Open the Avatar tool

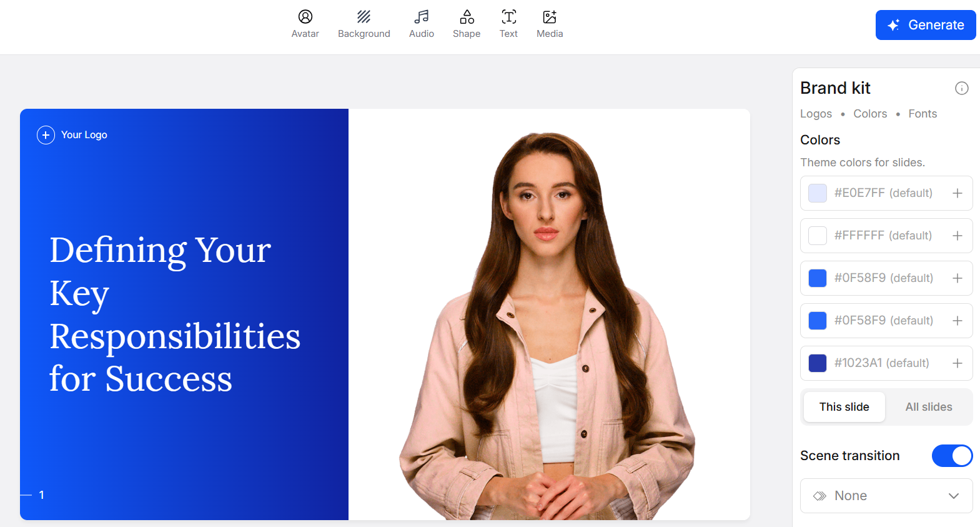[305, 24]
